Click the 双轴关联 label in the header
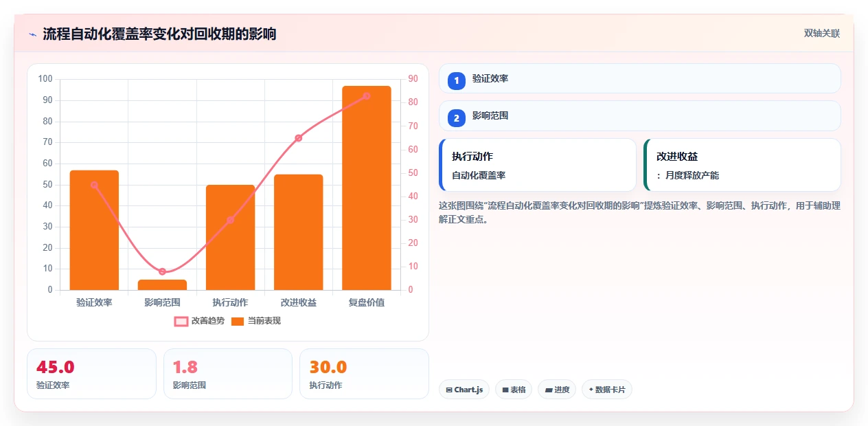The image size is (868, 426). tap(822, 34)
